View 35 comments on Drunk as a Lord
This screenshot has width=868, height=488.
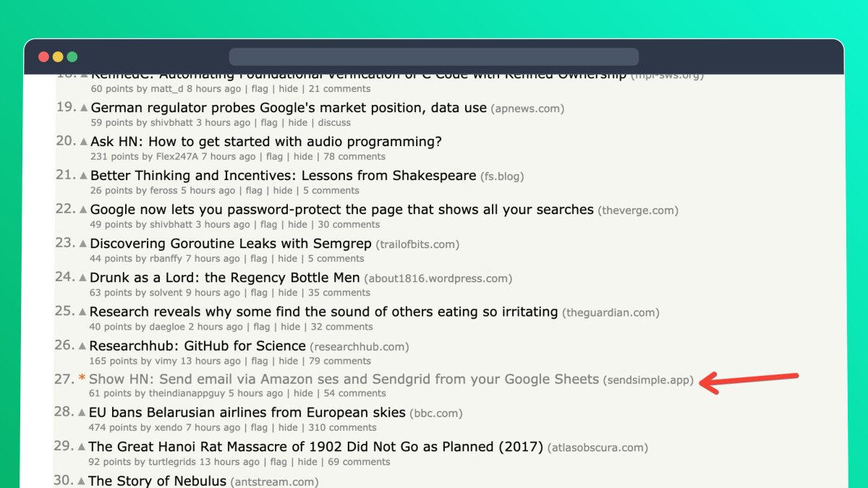coord(339,293)
